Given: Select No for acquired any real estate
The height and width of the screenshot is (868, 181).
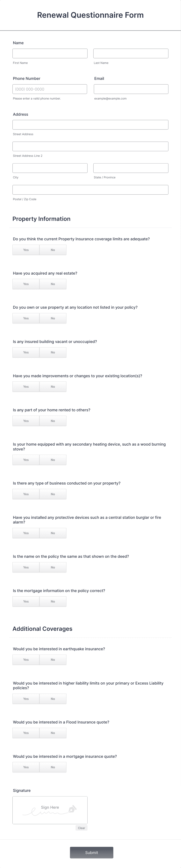Looking at the screenshot, I should click(x=53, y=284).
